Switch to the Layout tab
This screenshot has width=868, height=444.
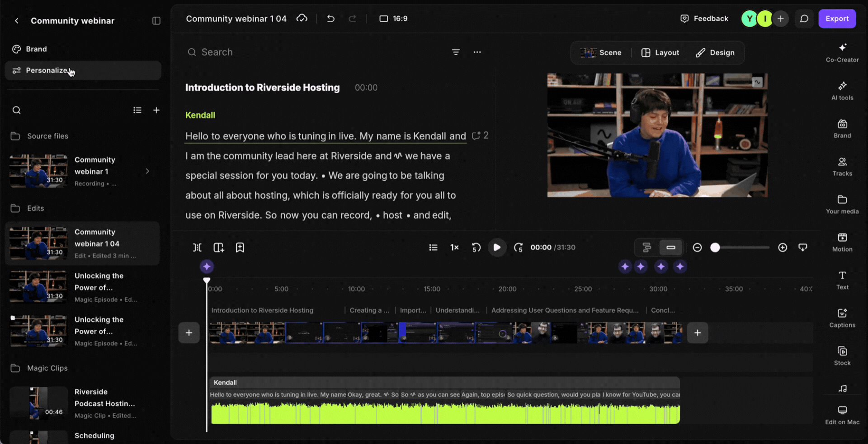(660, 52)
